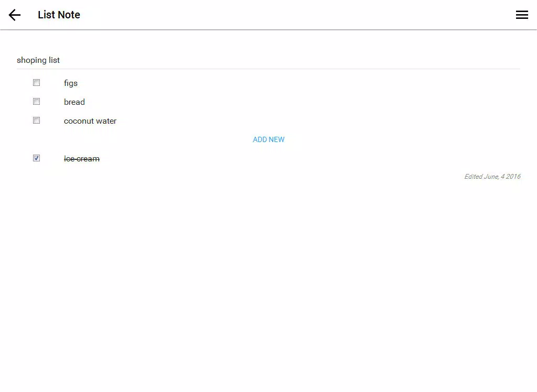
Task: Click the 'Edited June, 4 2016' text
Action: (492, 176)
